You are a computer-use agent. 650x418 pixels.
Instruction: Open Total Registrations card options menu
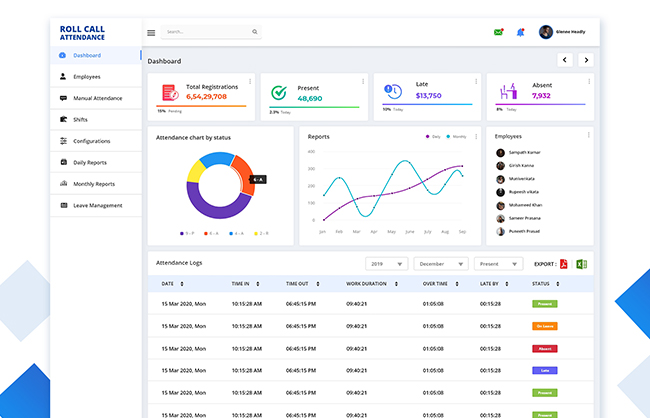tap(250, 81)
